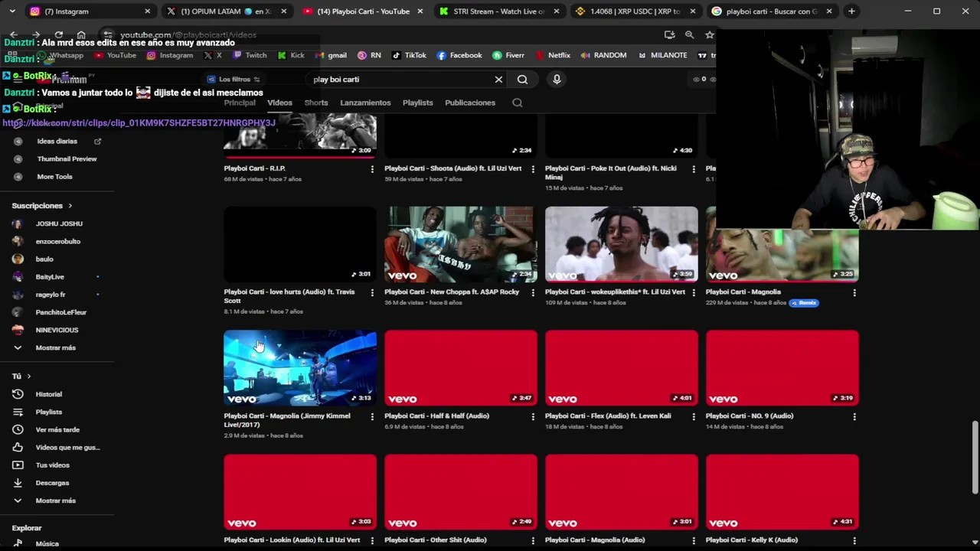980x551 pixels.
Task: Open gmail bookmark
Action: 331,55
